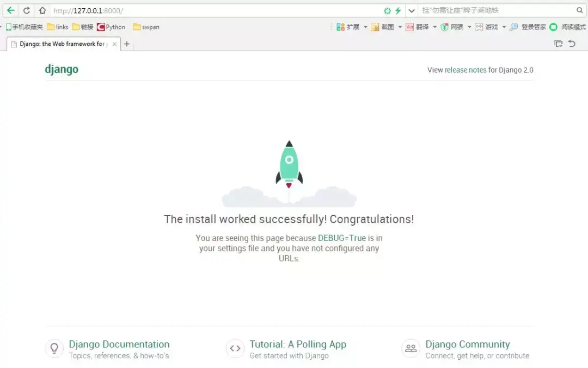Click 'Topics, references, & how-to's' text
The width and height of the screenshot is (588, 368).
click(119, 355)
